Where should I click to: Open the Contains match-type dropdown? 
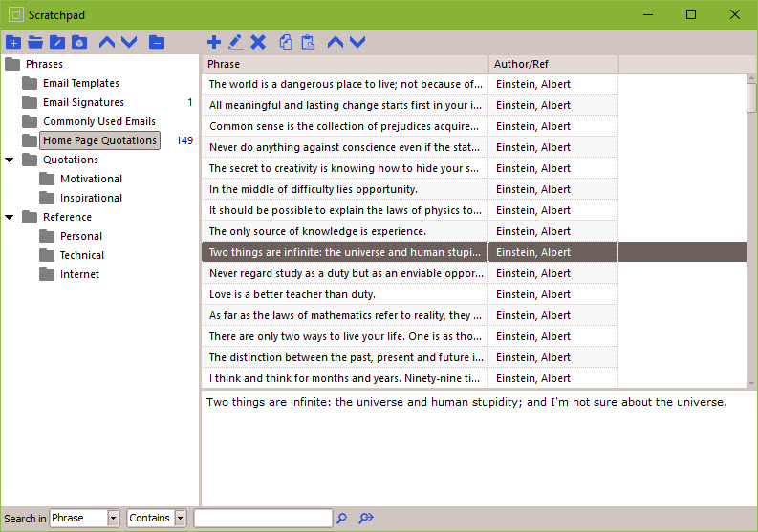[181, 518]
